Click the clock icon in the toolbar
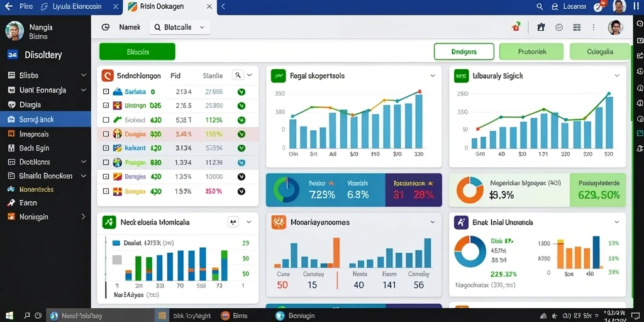The height and width of the screenshot is (322, 644). click(559, 27)
